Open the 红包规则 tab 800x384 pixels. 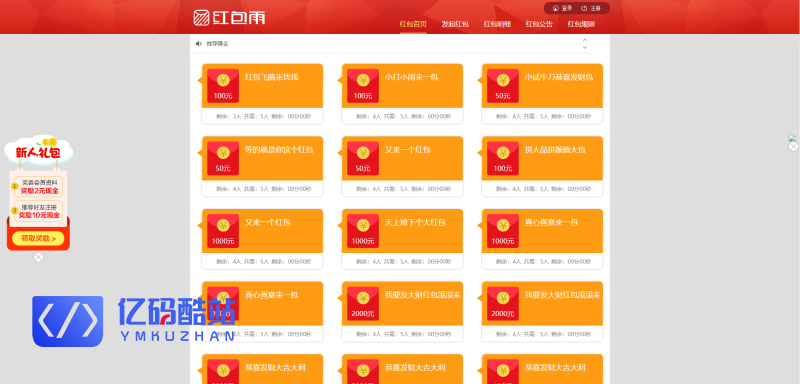click(581, 24)
